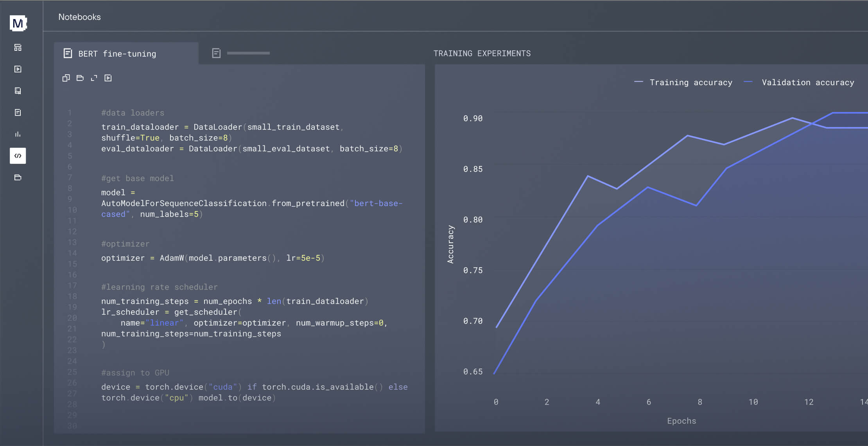Screen dimensions: 868x446
Task: Run the notebook using the play icon
Action: (x=108, y=78)
